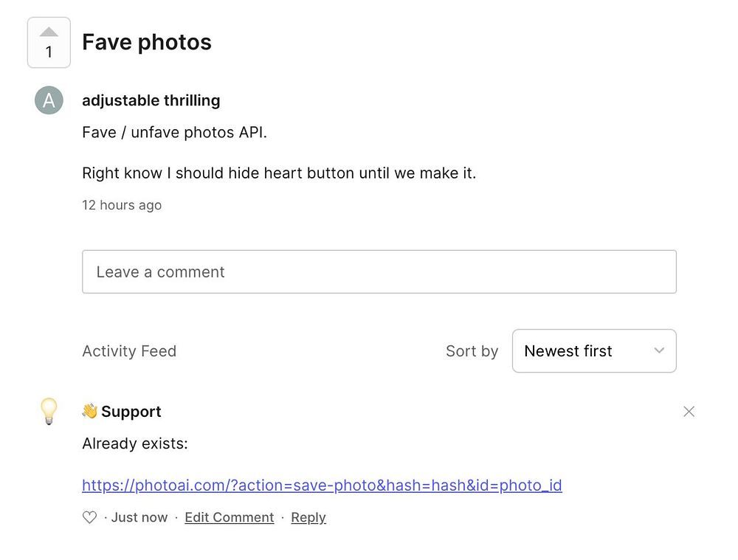Click the author name adjustable thrilling
This screenshot has height=560, width=738.
point(151,100)
